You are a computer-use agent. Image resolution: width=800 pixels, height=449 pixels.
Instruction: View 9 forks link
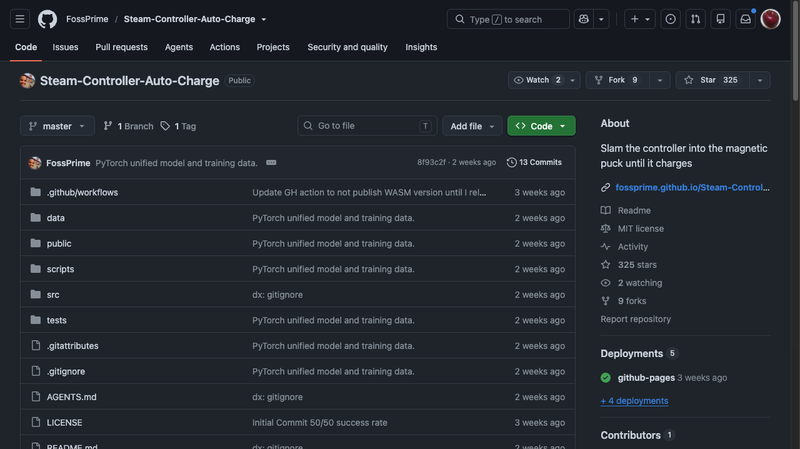(632, 301)
